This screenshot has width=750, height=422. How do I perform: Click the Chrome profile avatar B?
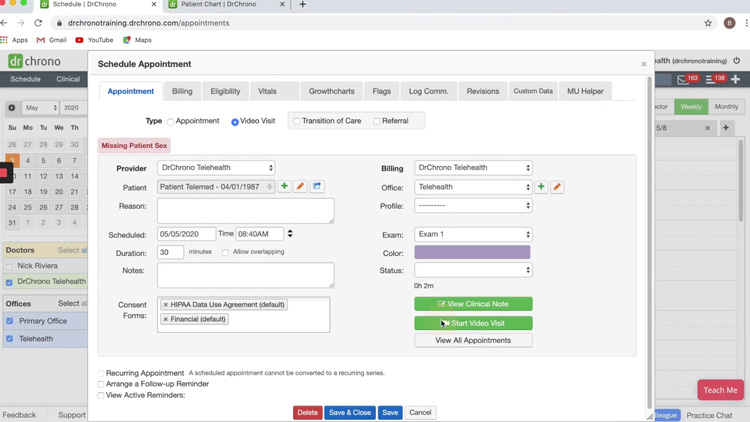(x=729, y=23)
